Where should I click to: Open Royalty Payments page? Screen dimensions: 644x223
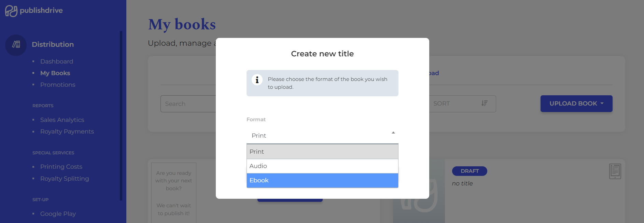[x=67, y=131]
